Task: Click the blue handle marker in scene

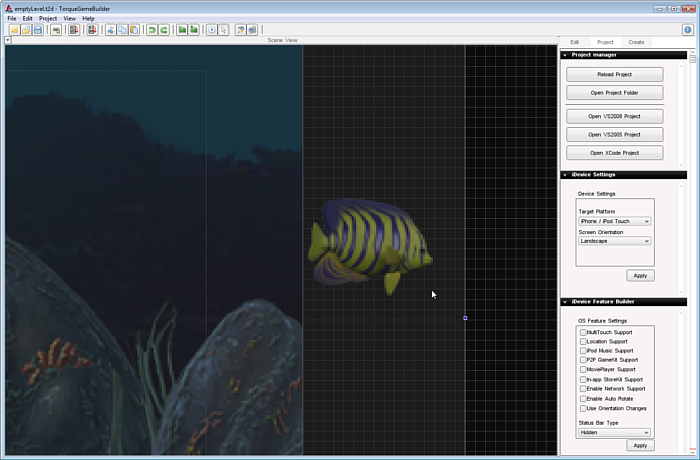Action: point(465,318)
